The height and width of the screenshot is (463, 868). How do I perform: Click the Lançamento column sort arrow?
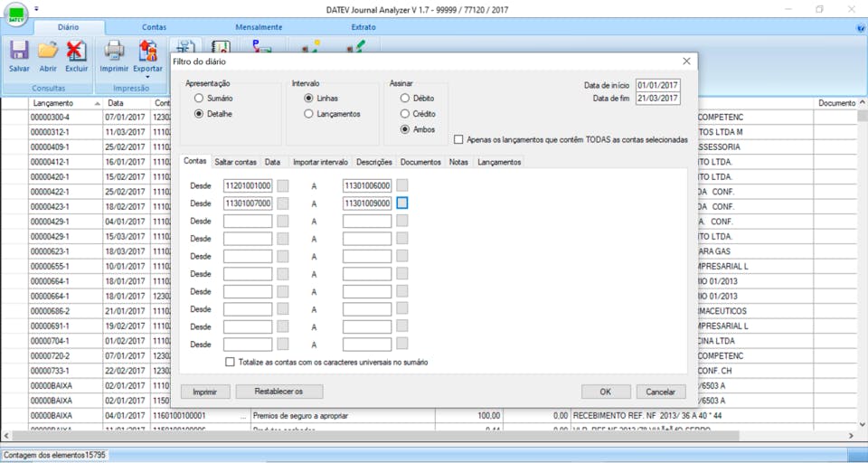click(98, 104)
